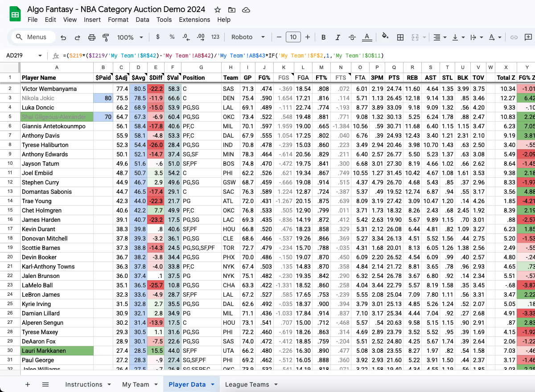
Task: Rename the document title
Action: pos(116,9)
